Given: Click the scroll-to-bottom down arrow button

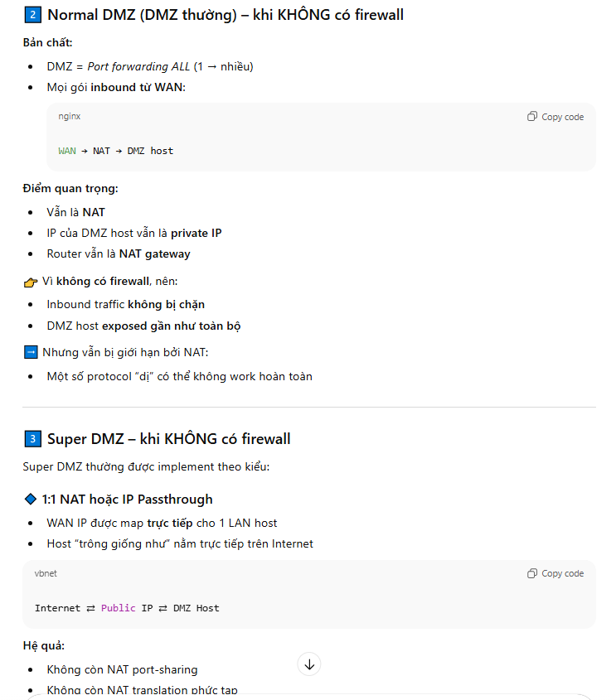Looking at the screenshot, I should [309, 664].
